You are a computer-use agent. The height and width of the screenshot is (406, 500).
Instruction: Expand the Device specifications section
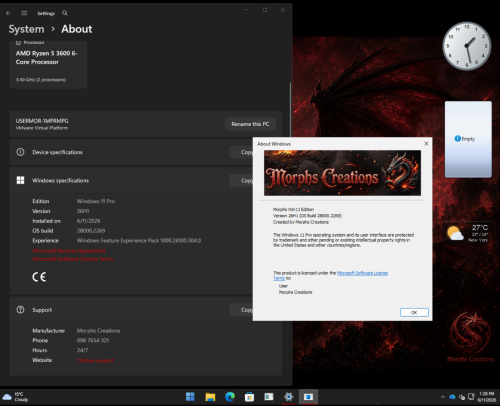[131, 152]
